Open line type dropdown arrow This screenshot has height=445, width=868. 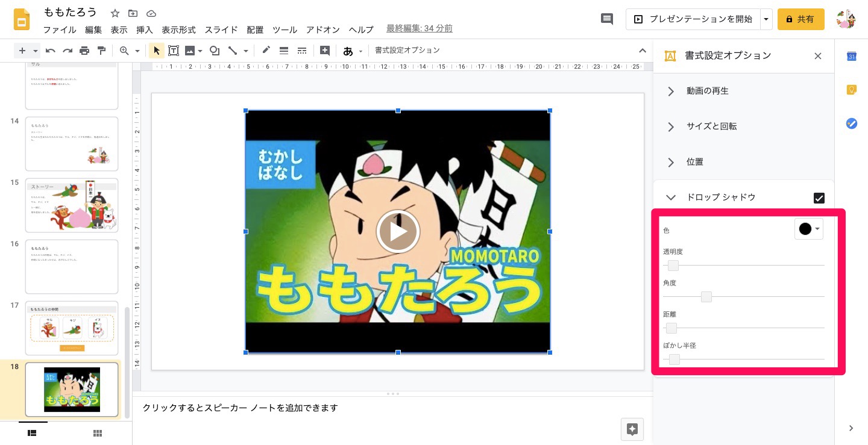pyautogui.click(x=246, y=51)
